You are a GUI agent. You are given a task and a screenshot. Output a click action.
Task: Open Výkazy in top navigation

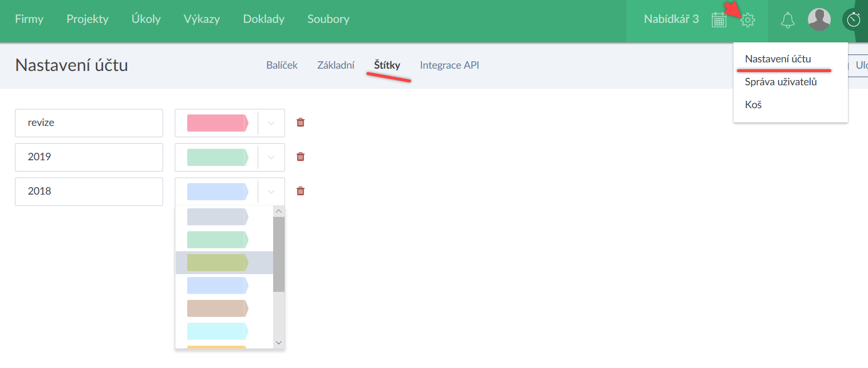point(202,19)
